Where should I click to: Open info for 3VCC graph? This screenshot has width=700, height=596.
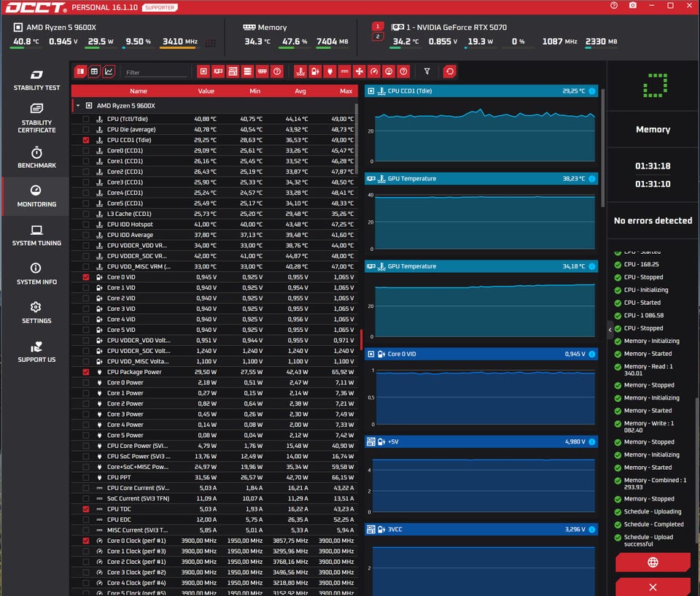pyautogui.click(x=592, y=530)
